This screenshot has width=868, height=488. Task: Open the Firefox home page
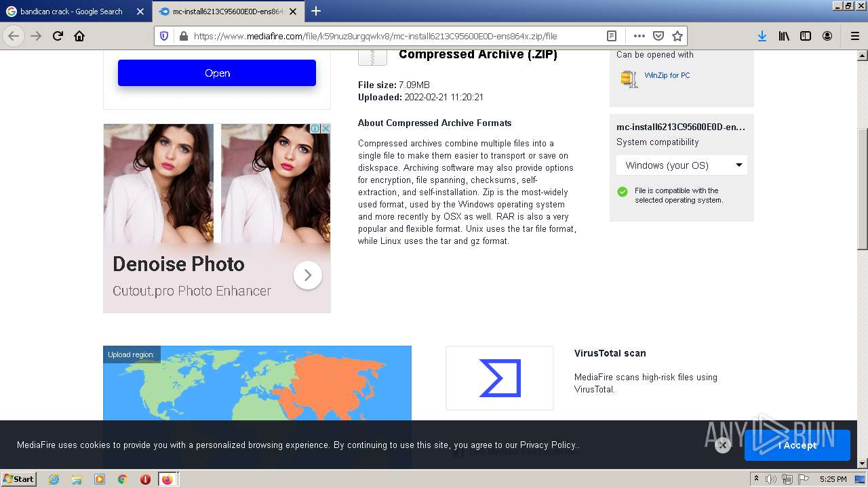(x=79, y=36)
